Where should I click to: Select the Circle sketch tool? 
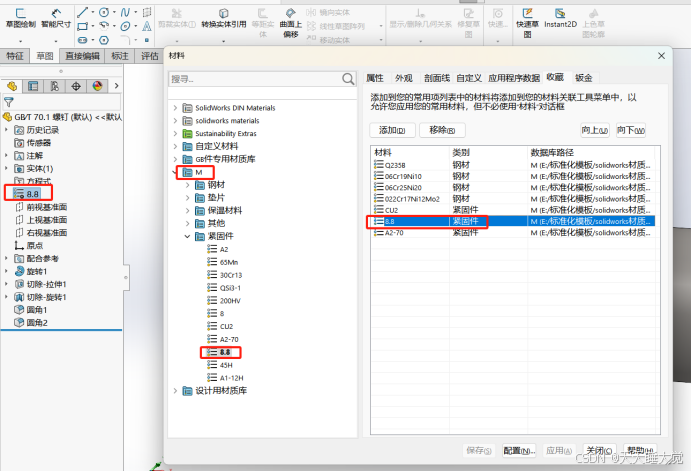(x=104, y=12)
